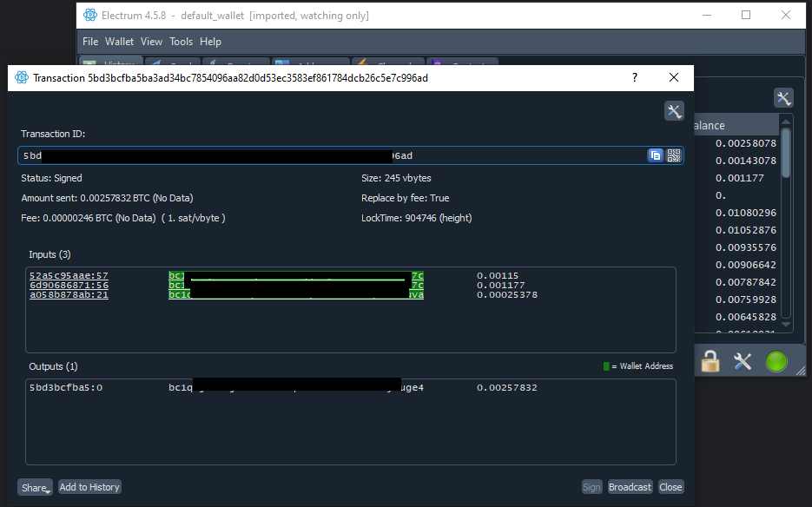Select balance row 0.00645828 in main window

pyautogui.click(x=746, y=317)
